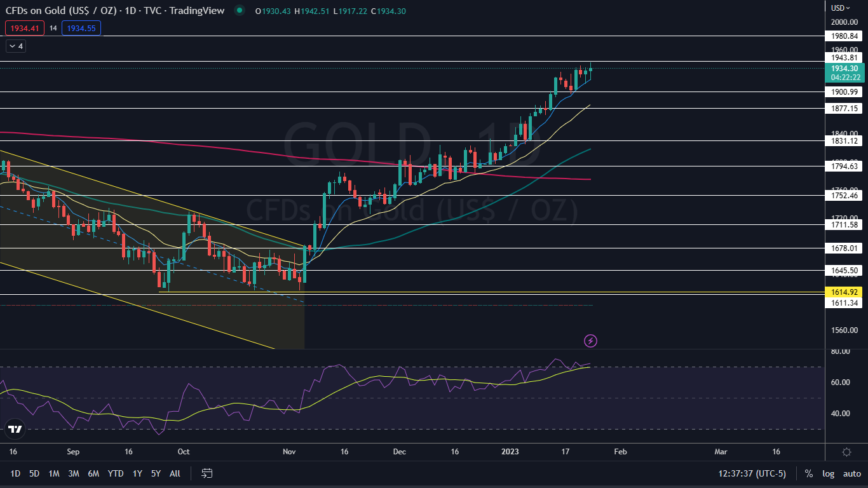Click the 1900.99 price level label
The image size is (868, 488).
845,91
